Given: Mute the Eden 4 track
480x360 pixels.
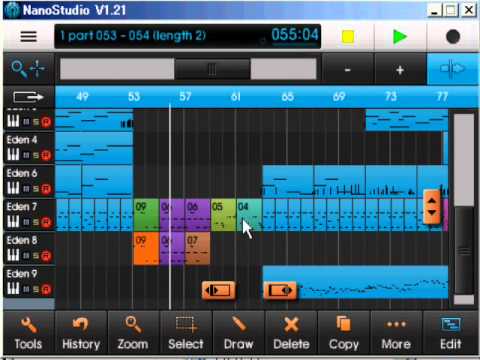Looking at the screenshot, I should [27, 155].
